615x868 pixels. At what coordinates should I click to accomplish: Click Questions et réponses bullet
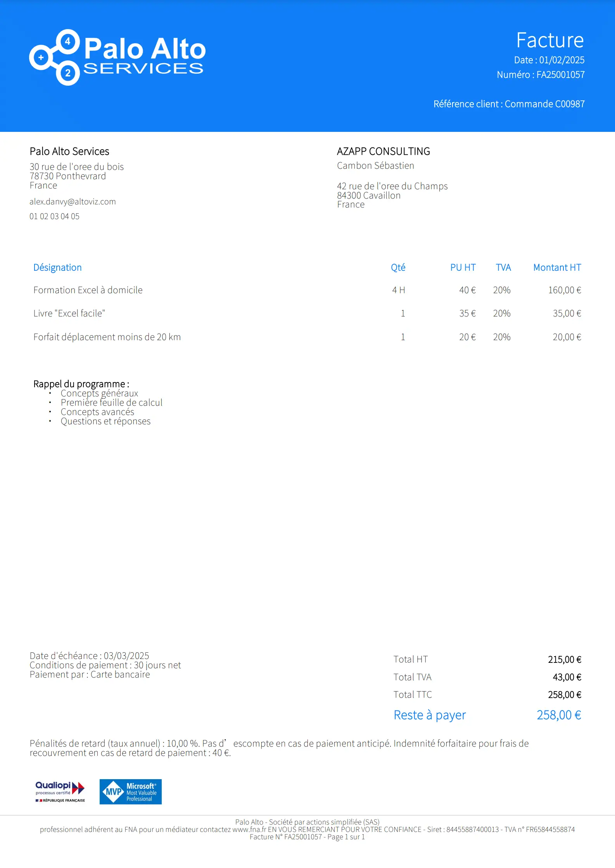click(105, 421)
